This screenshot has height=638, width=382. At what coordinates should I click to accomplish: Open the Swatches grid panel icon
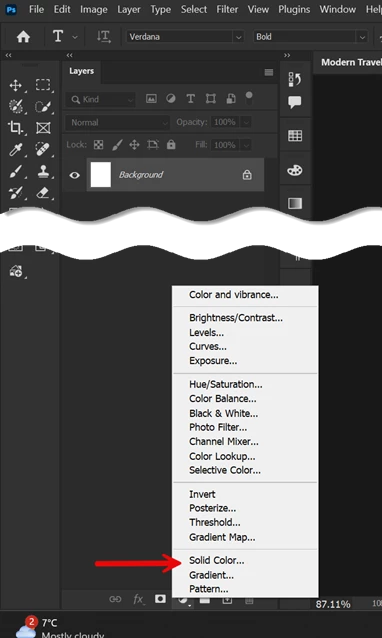[295, 135]
